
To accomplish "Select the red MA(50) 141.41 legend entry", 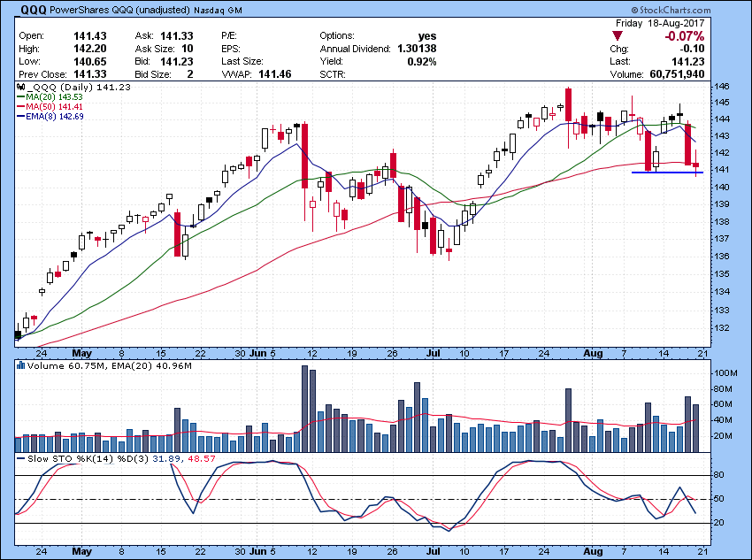I will (50, 106).
